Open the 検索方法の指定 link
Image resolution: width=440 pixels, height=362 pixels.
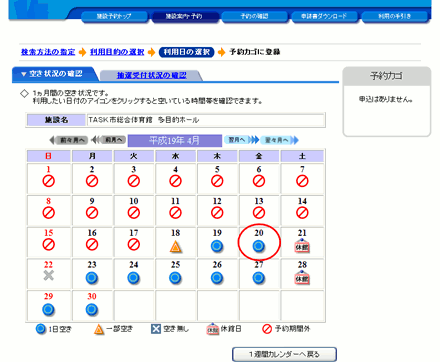coord(48,52)
